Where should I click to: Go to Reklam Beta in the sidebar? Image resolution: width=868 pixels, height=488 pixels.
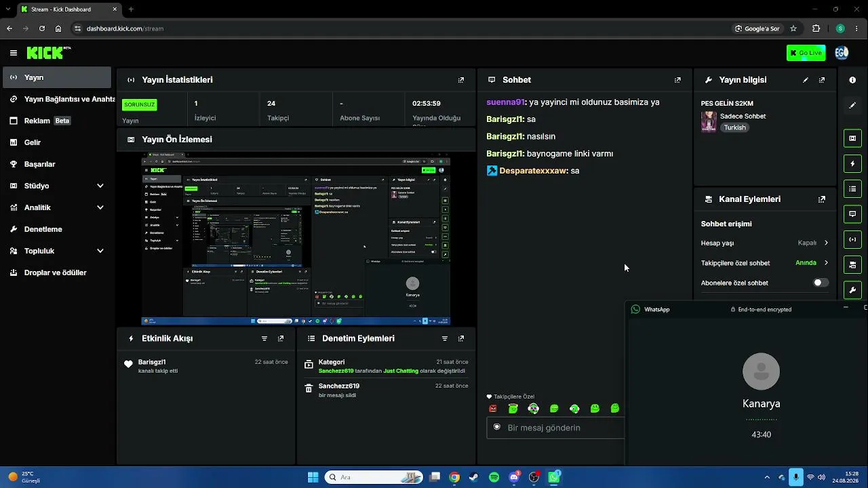57,121
